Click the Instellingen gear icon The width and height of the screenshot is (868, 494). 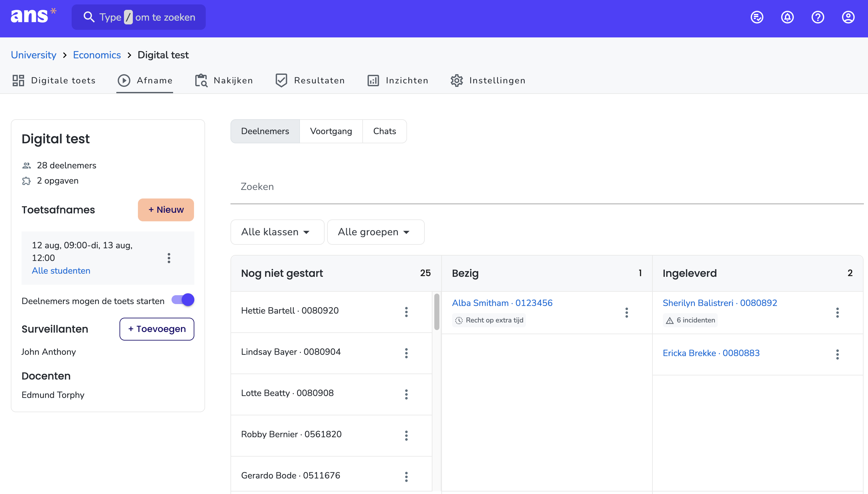click(x=457, y=81)
